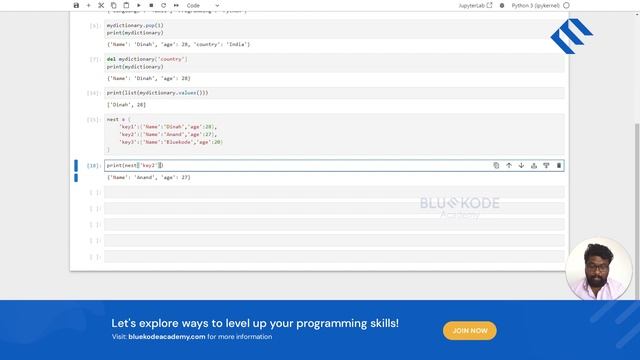Select the del mydictionary['country'] cell
This screenshot has width=640, height=360.
334,63
